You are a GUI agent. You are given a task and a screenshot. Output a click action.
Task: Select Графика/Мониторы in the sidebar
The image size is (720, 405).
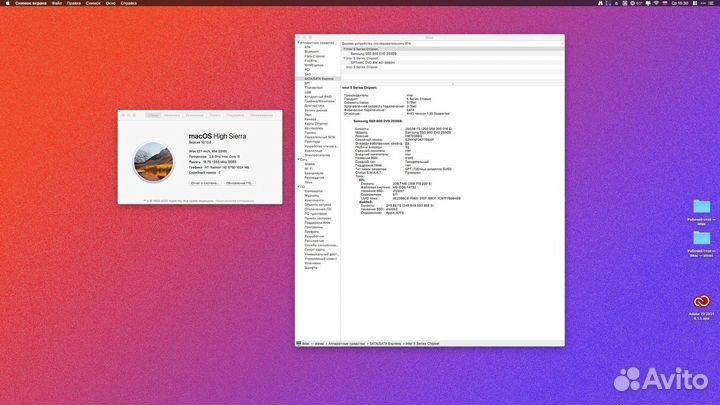pos(319,101)
